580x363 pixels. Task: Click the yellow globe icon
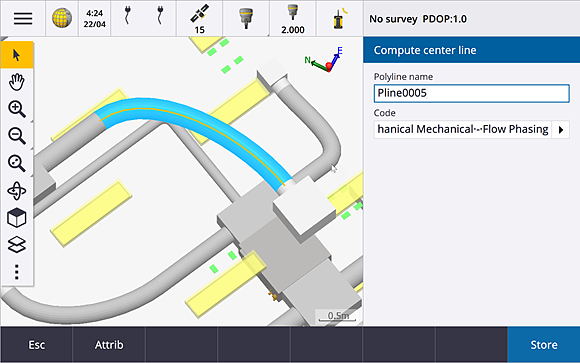62,19
